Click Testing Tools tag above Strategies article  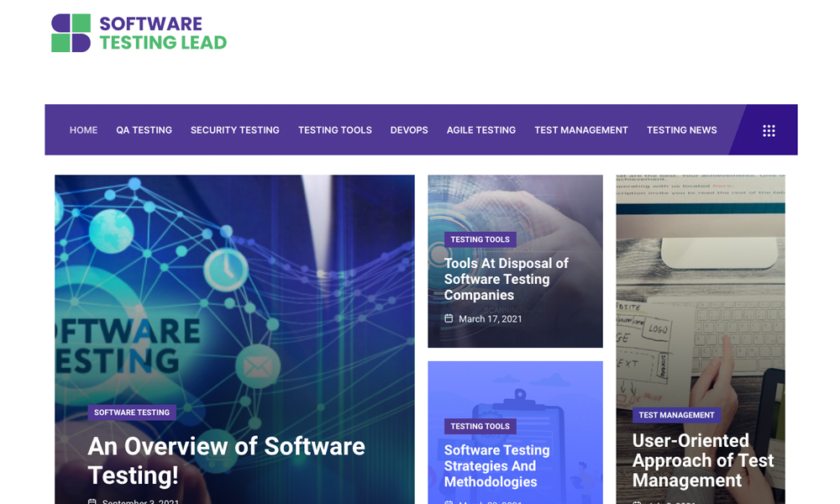point(480,426)
